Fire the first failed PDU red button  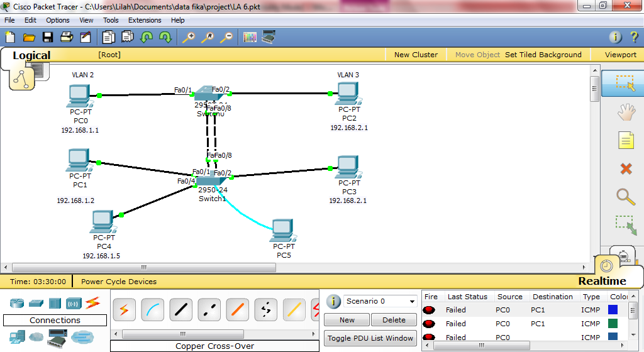click(429, 310)
